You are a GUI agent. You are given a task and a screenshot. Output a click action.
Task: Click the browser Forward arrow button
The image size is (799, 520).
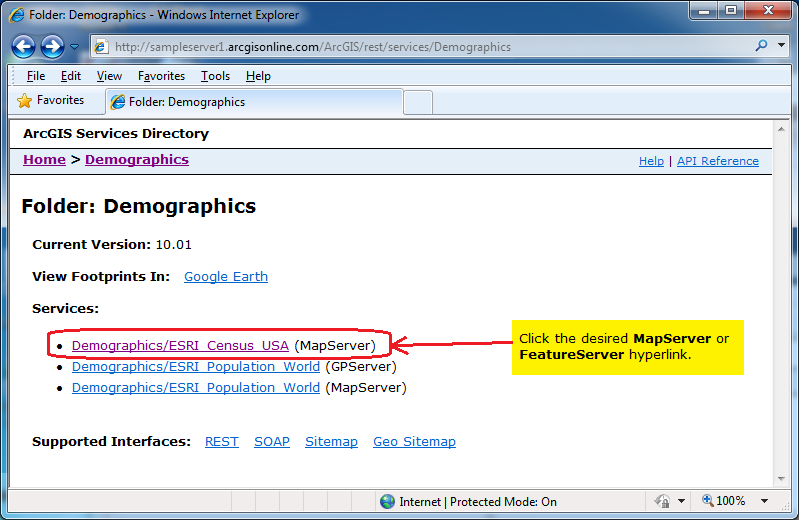tap(52, 46)
